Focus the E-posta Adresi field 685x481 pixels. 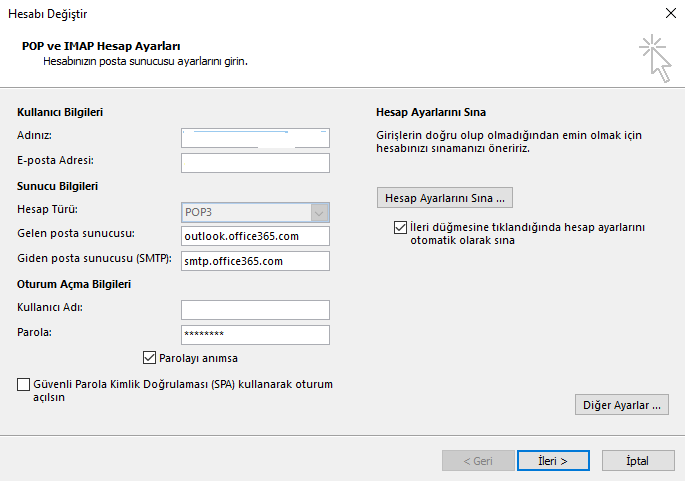(x=255, y=163)
